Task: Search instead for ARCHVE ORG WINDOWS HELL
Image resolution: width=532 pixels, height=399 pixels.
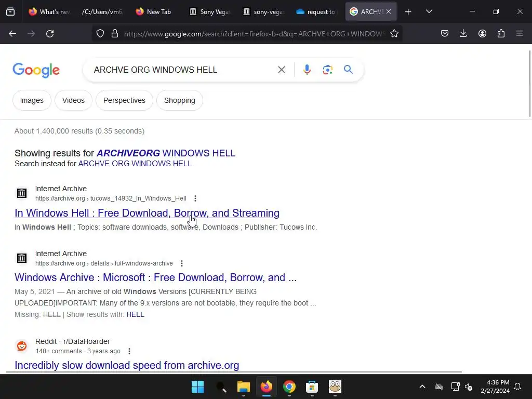Action: (135, 164)
